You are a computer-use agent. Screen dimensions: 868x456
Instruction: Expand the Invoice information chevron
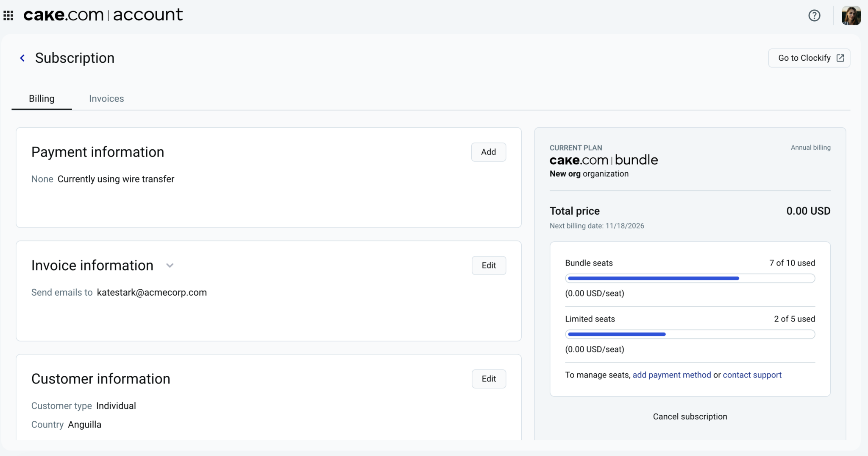pos(170,266)
